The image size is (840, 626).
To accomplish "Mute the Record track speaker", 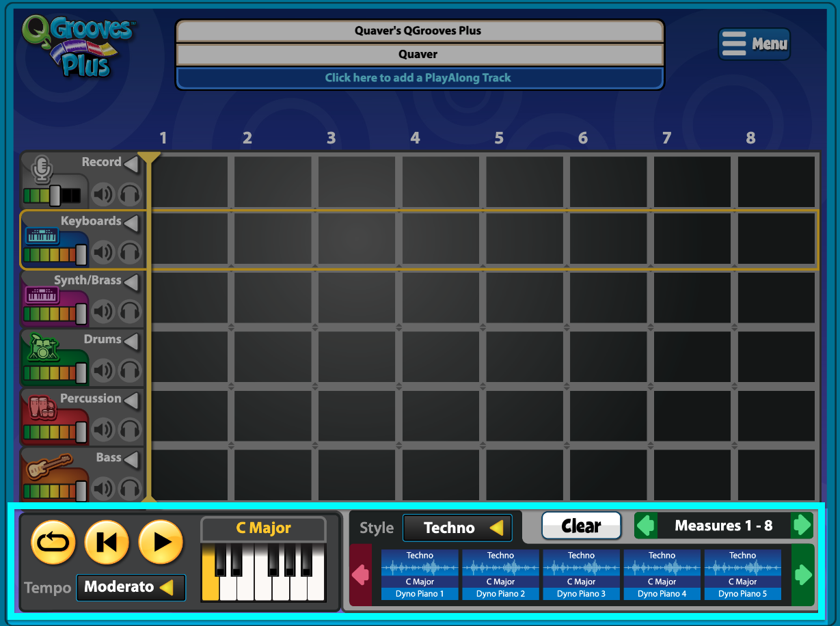I will (x=103, y=195).
